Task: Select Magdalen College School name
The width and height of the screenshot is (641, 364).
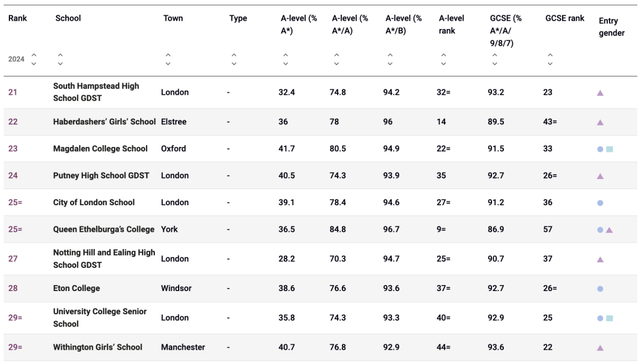Action: [100, 149]
